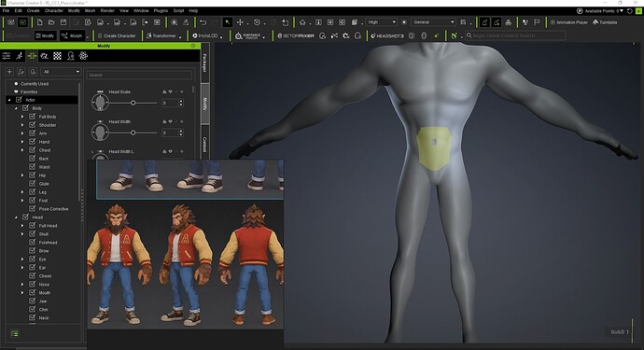Click the green Smart Gallery icon
The width and height of the screenshot is (644, 350).
click(x=454, y=35)
